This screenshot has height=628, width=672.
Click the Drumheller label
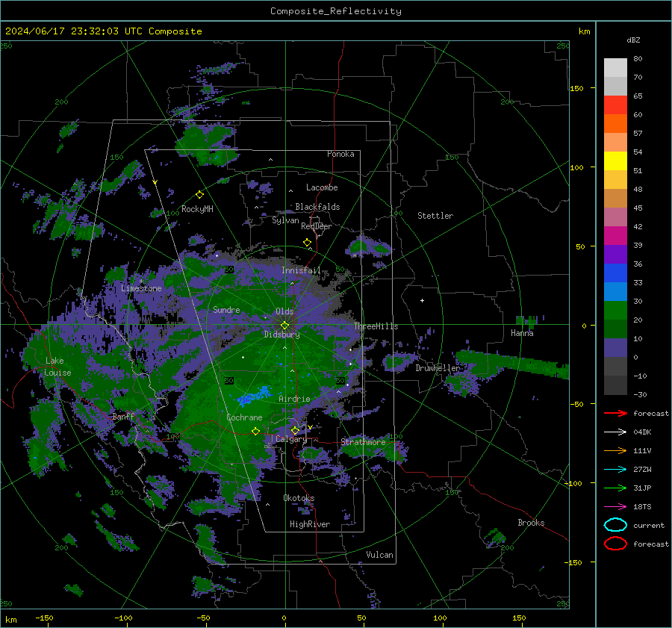(x=438, y=368)
